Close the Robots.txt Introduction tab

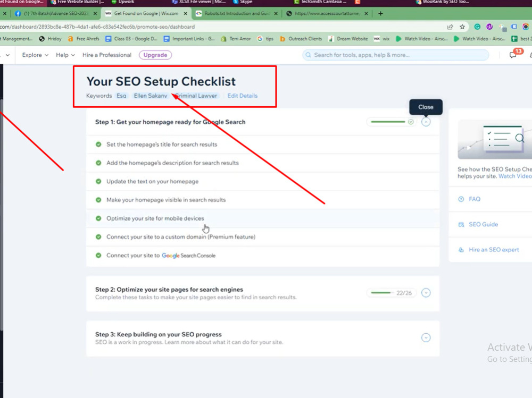(276, 14)
